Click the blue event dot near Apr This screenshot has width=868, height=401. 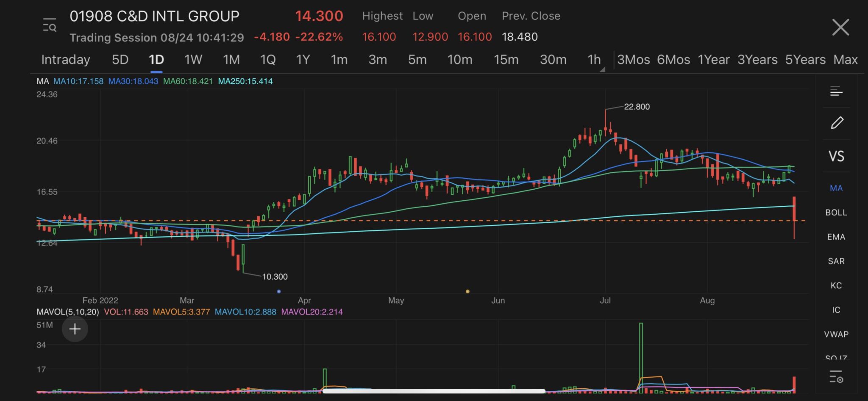(x=278, y=291)
